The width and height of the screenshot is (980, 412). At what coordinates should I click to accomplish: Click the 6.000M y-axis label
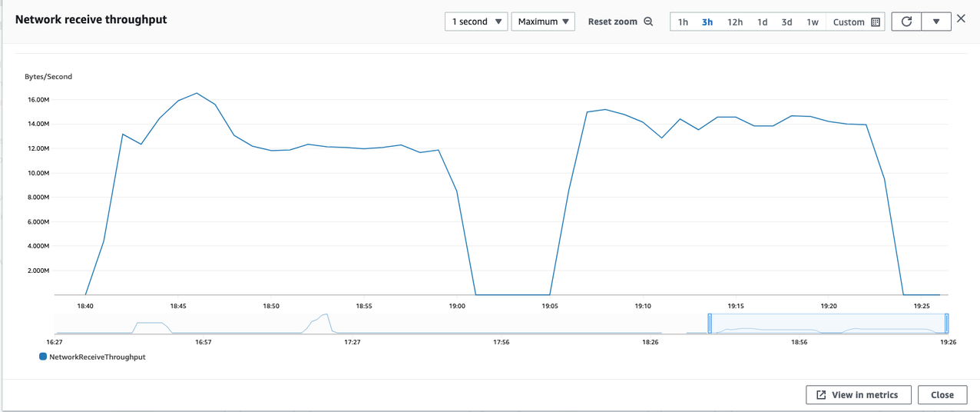37,222
